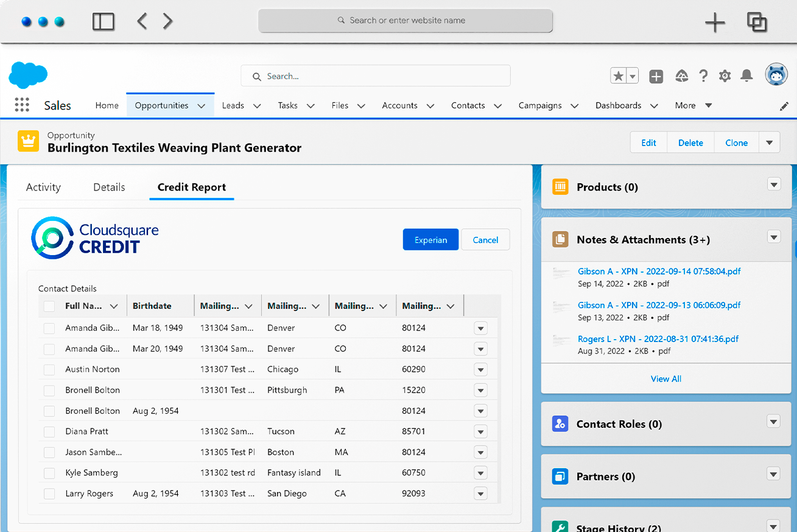This screenshot has width=797, height=532.
Task: Open Global Actions plus icon
Action: pyautogui.click(x=656, y=75)
